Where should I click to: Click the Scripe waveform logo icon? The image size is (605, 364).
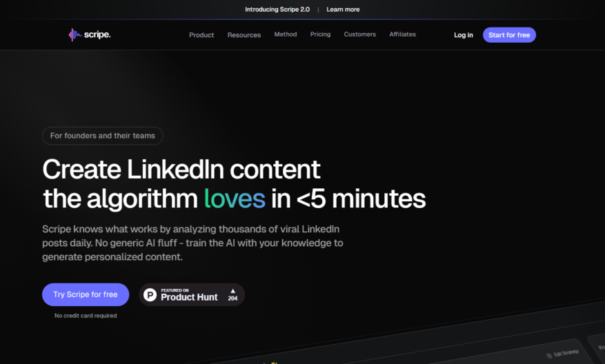[x=75, y=34]
